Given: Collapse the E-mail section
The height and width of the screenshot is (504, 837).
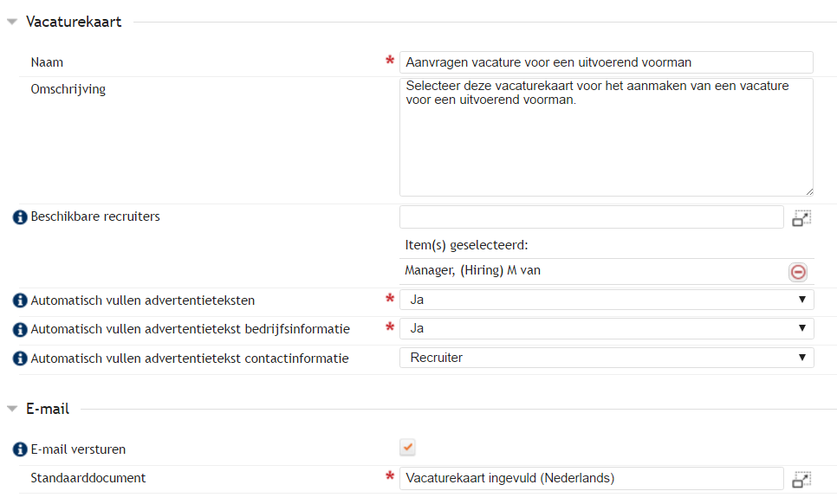Looking at the screenshot, I should [12, 409].
